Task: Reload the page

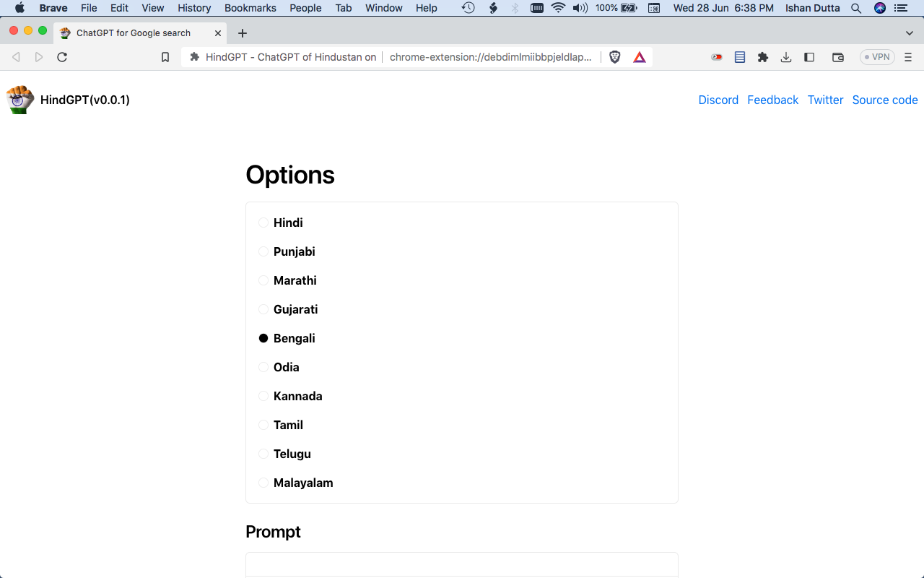Action: pyautogui.click(x=62, y=57)
